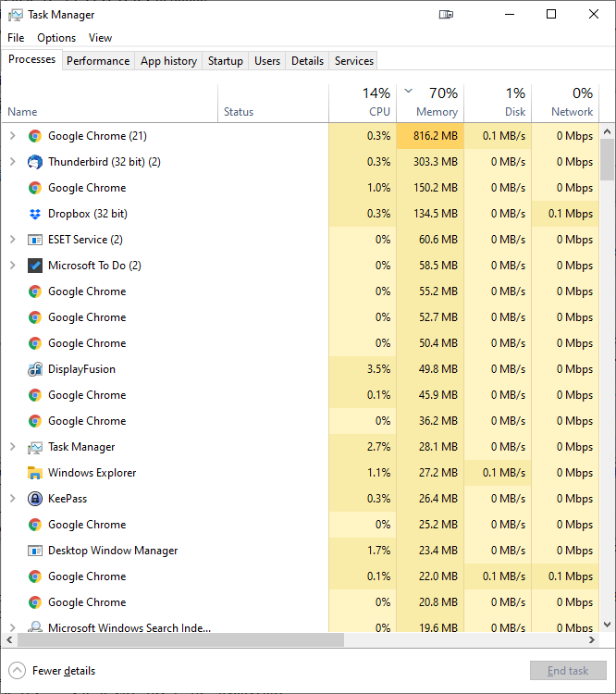Switch to the Services tab

(x=353, y=61)
